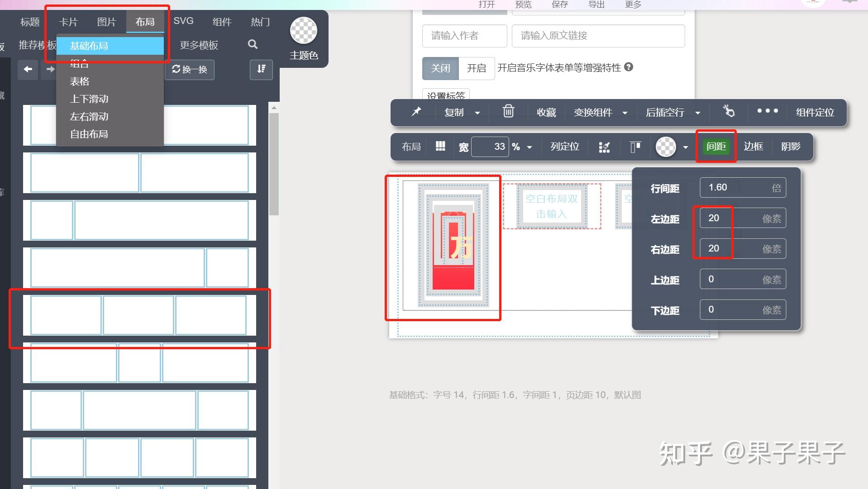This screenshot has width=868, height=489.
Task: Select 表格 menu item
Action: click(110, 81)
